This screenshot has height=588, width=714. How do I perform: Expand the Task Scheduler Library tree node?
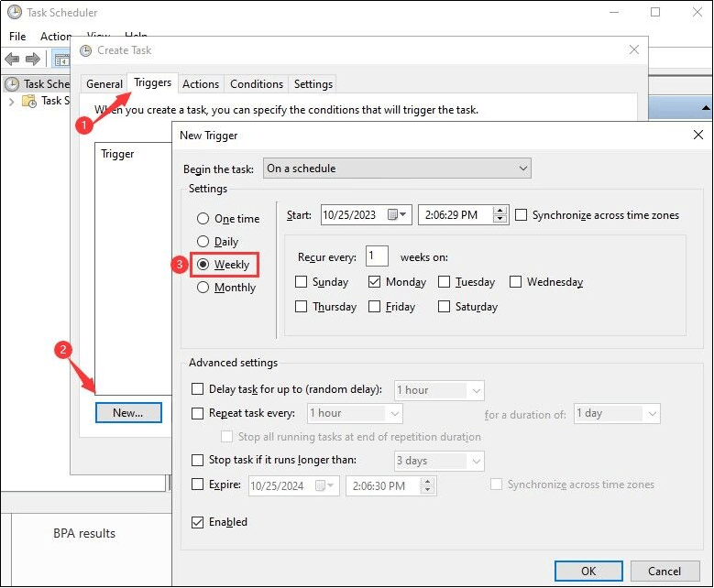(x=12, y=102)
